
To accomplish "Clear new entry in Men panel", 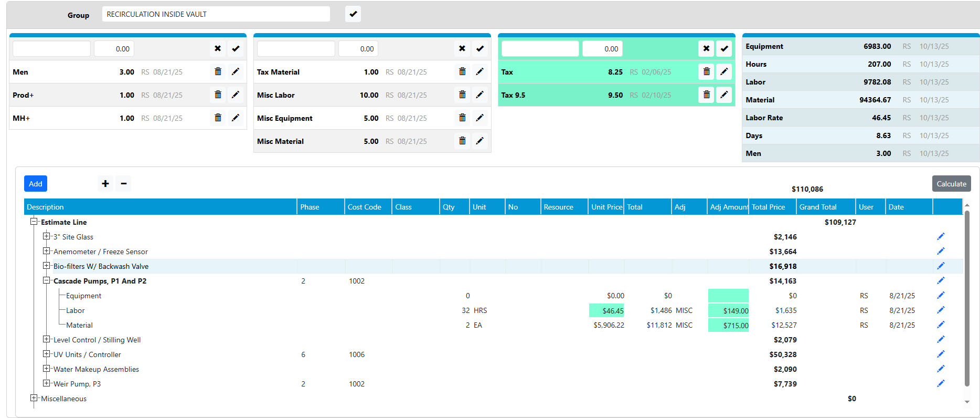I will (x=218, y=49).
